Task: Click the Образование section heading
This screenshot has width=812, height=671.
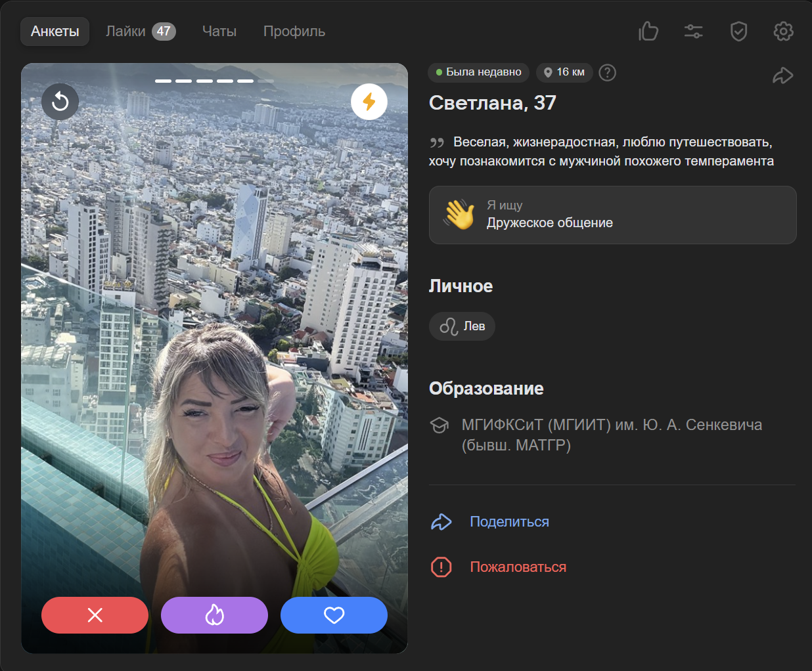Action: tap(486, 389)
